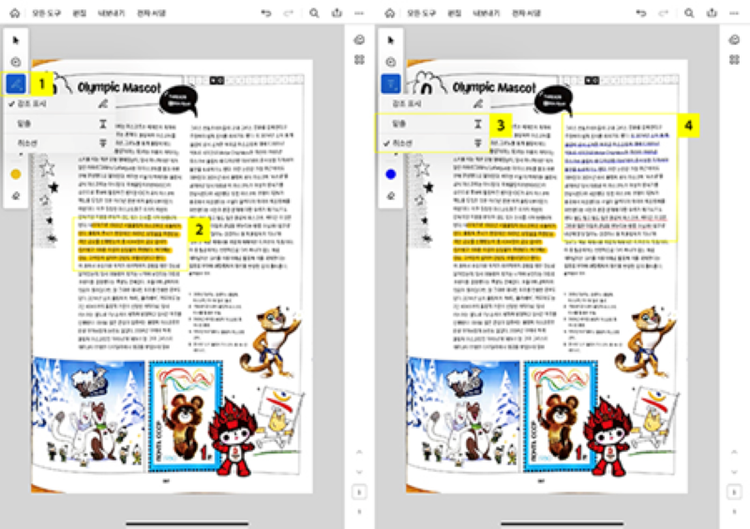The height and width of the screenshot is (529, 750).
Task: Click the Redo arrow in right screenshot
Action: (x=663, y=13)
